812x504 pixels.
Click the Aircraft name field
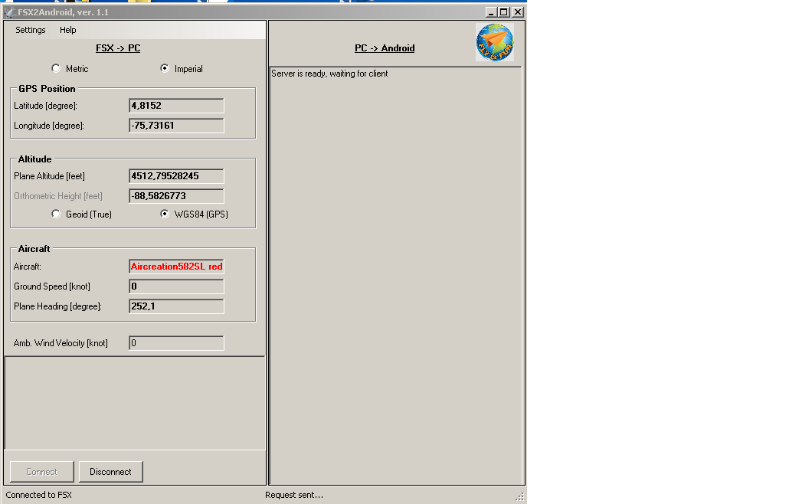coord(177,267)
